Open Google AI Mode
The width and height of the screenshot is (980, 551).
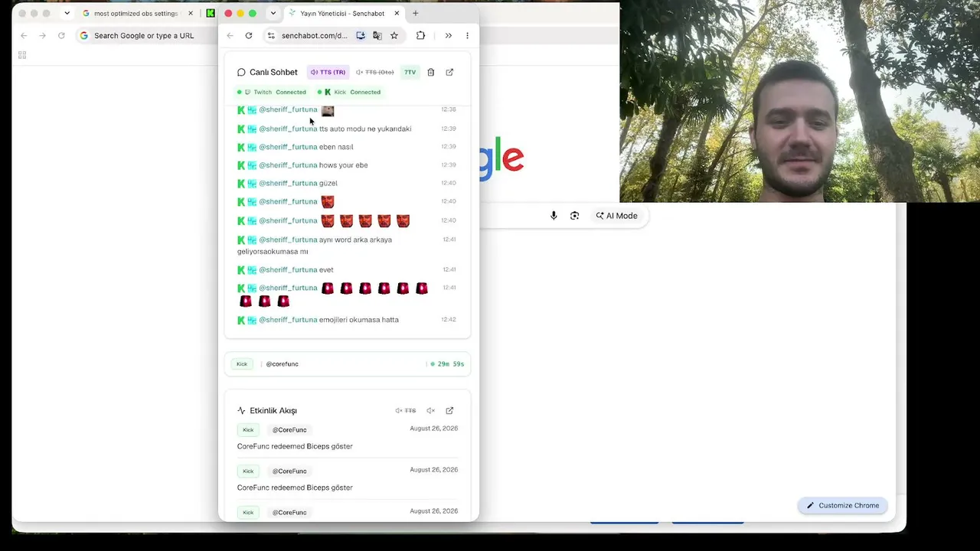click(617, 216)
